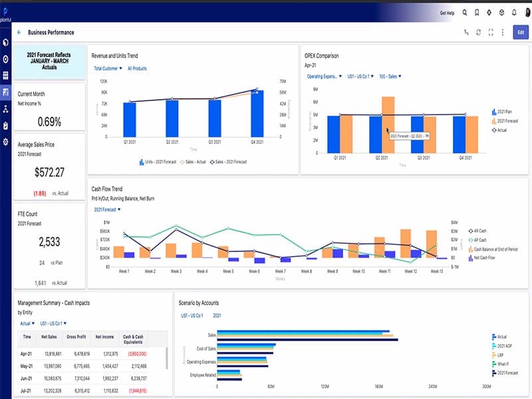Toggle fullscreen view icon
532x399 pixels.
(491, 32)
